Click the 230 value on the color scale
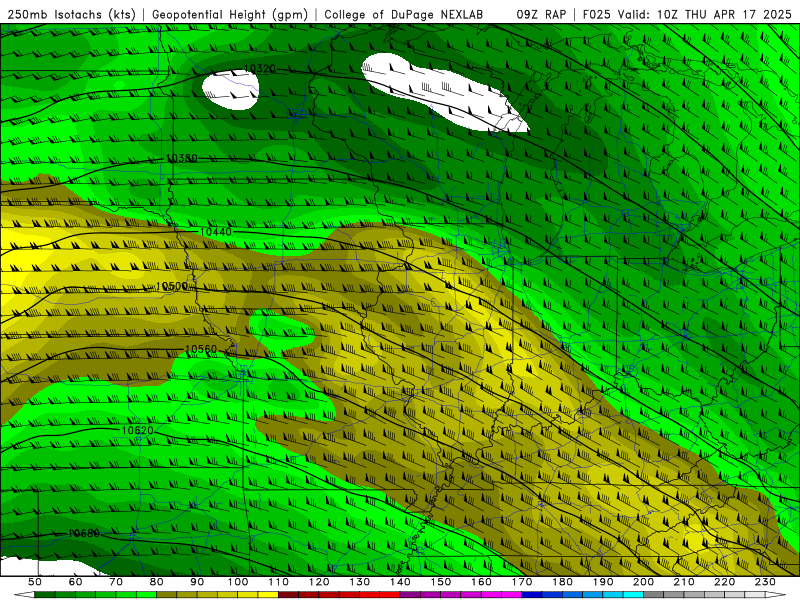 point(765,582)
